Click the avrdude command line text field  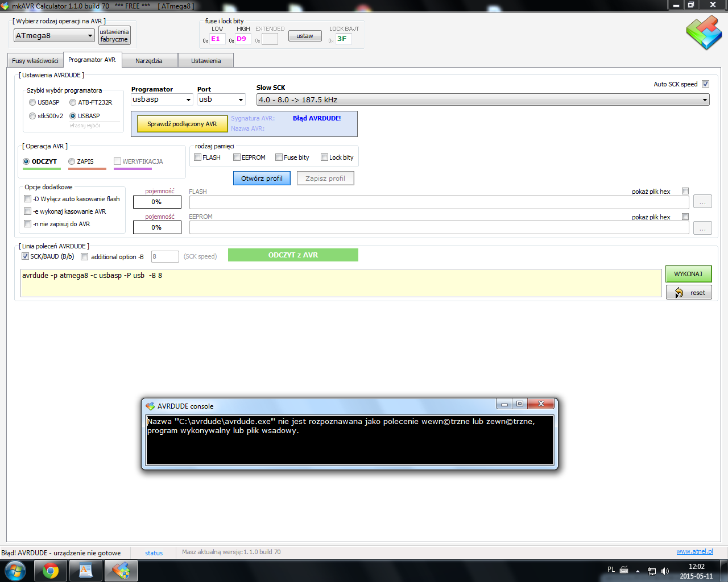[341, 283]
